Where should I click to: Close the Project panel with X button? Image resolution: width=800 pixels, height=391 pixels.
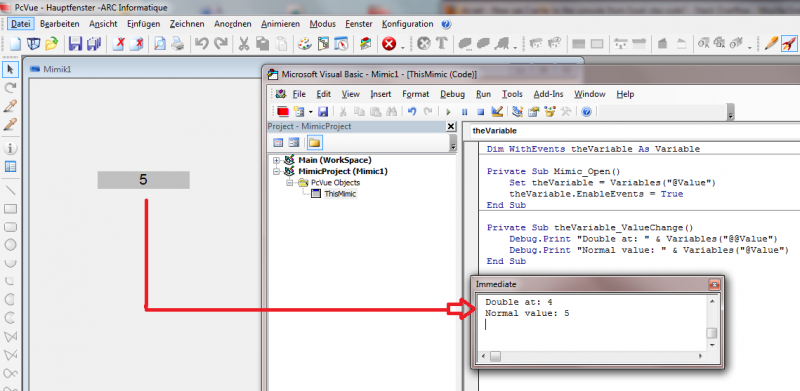click(x=451, y=126)
